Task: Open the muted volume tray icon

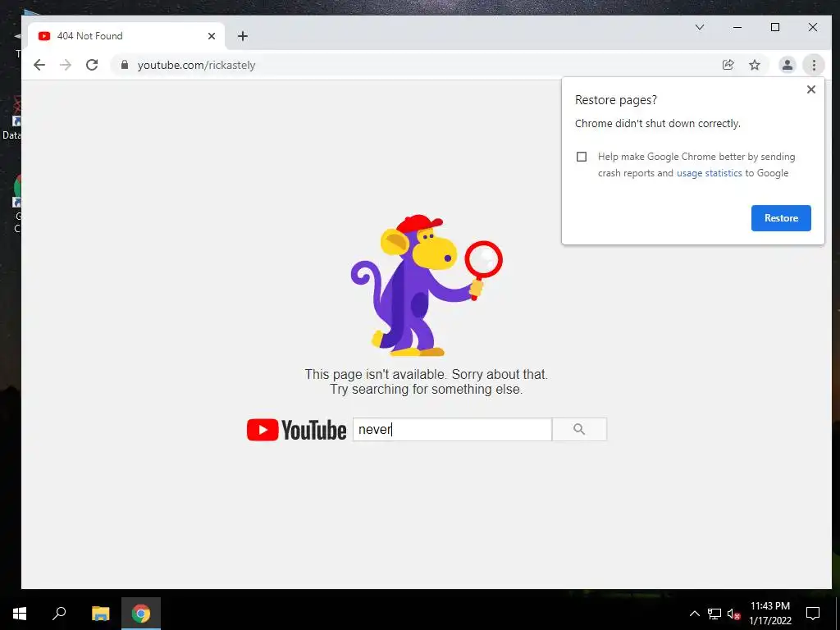Action: [733, 614]
